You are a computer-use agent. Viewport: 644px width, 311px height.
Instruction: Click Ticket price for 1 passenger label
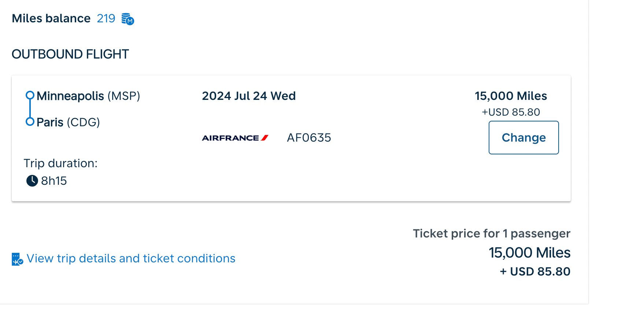coord(492,233)
